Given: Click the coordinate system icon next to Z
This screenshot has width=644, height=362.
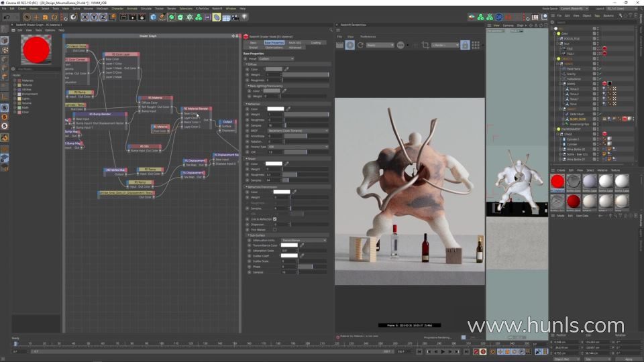Looking at the screenshot, I should [x=112, y=17].
